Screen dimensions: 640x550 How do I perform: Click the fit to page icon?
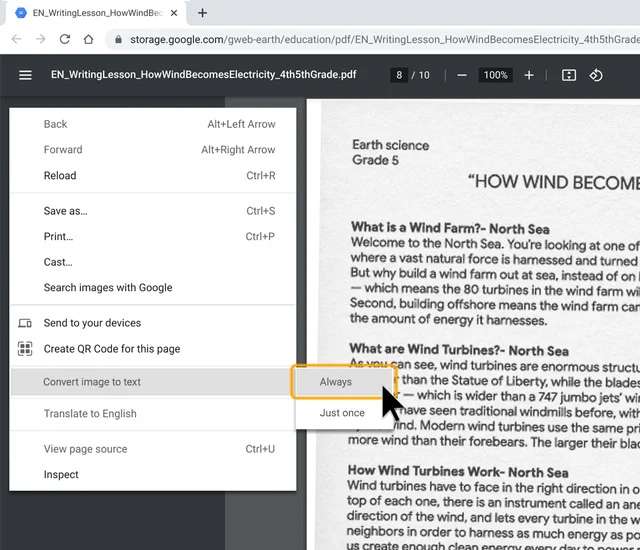pos(568,75)
